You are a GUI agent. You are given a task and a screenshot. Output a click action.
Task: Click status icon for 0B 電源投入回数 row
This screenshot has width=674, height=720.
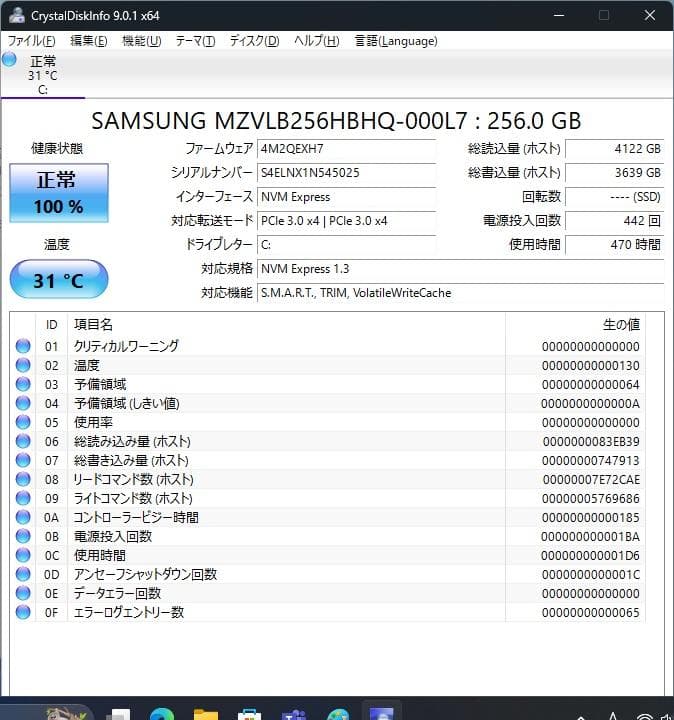pyautogui.click(x=23, y=536)
